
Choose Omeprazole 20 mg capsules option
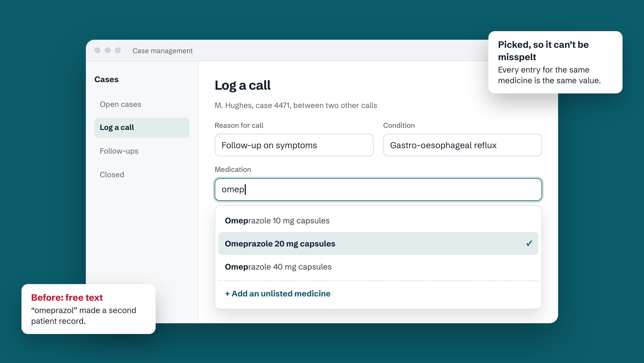click(378, 244)
